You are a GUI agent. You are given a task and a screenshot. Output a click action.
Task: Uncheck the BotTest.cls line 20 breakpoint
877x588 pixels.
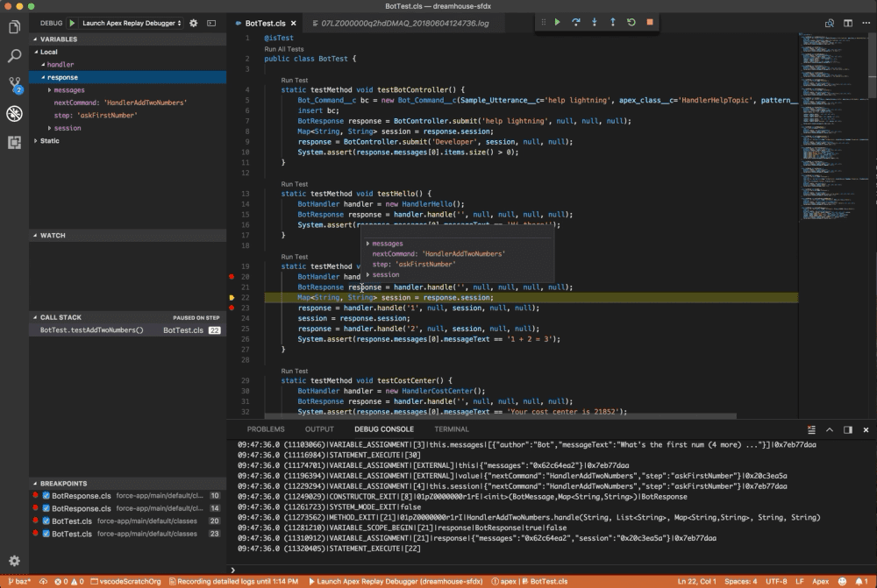(x=46, y=521)
